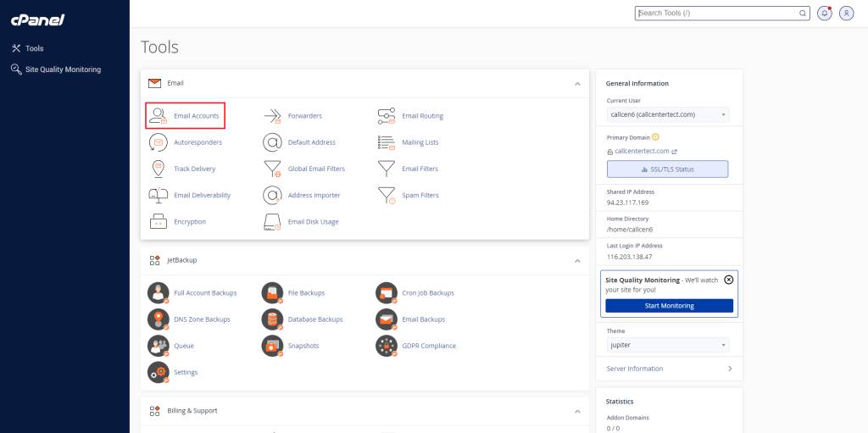Expand the Server Information row

pos(670,369)
